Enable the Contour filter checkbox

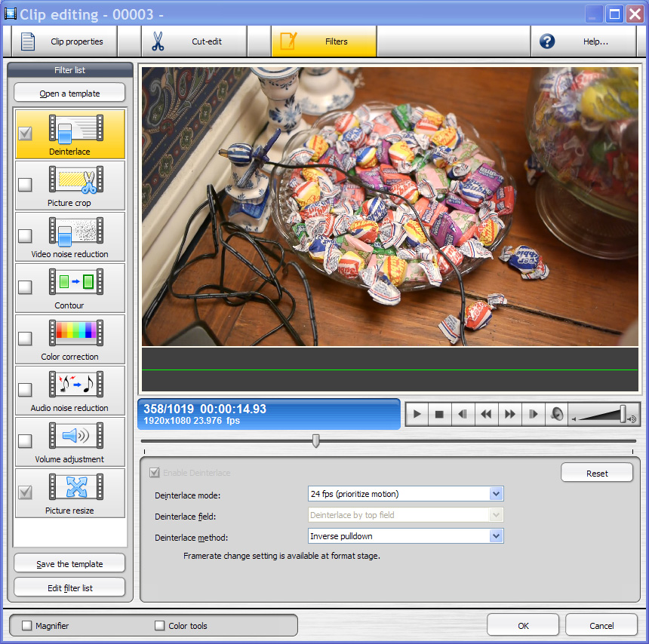25,287
